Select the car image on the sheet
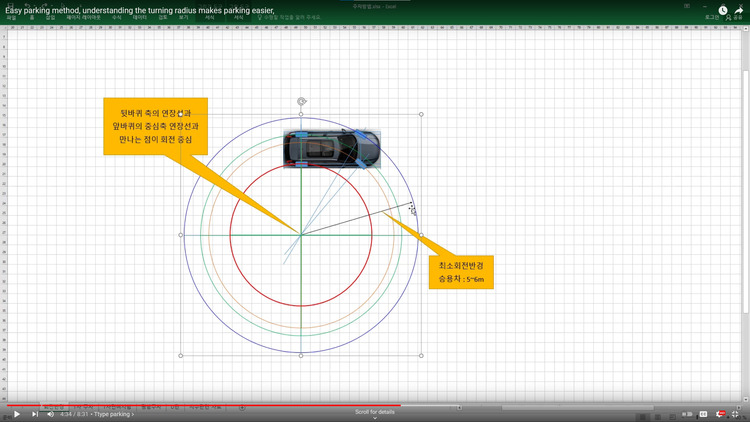The height and width of the screenshot is (422, 750). click(x=332, y=149)
